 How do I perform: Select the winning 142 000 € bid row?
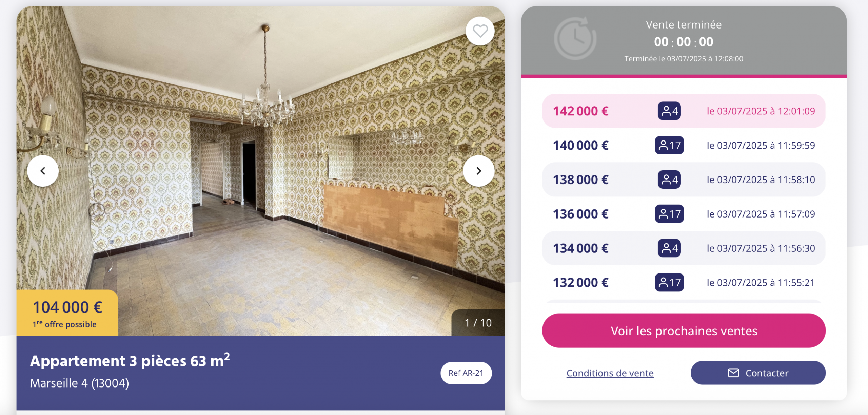click(x=684, y=111)
